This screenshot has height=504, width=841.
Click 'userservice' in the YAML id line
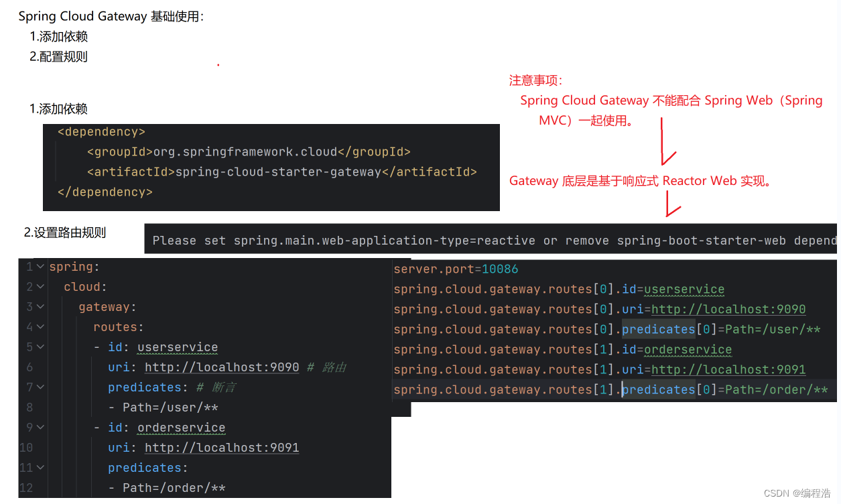point(178,347)
